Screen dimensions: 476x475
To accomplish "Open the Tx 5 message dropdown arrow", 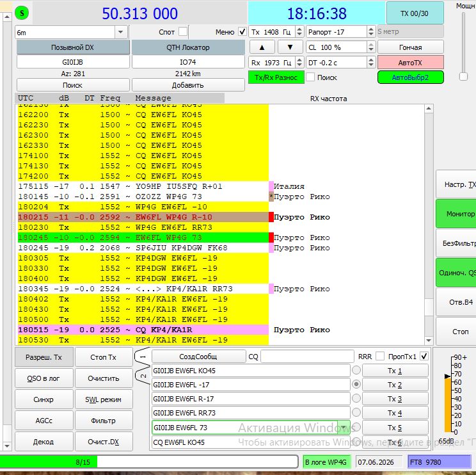I will (x=344, y=428).
